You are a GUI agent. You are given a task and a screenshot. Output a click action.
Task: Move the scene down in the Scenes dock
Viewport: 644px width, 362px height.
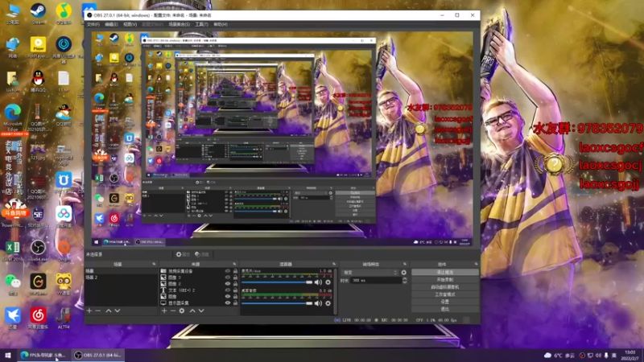click(x=118, y=311)
